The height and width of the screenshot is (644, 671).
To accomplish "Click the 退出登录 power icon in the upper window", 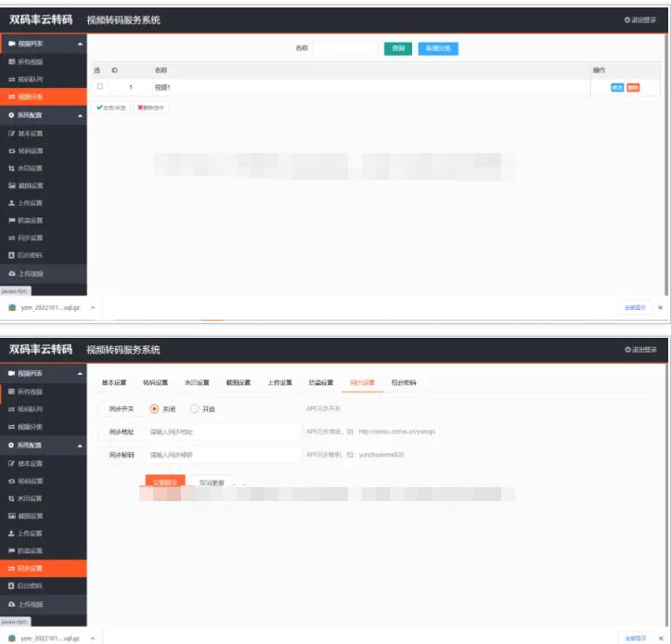I will (x=627, y=19).
